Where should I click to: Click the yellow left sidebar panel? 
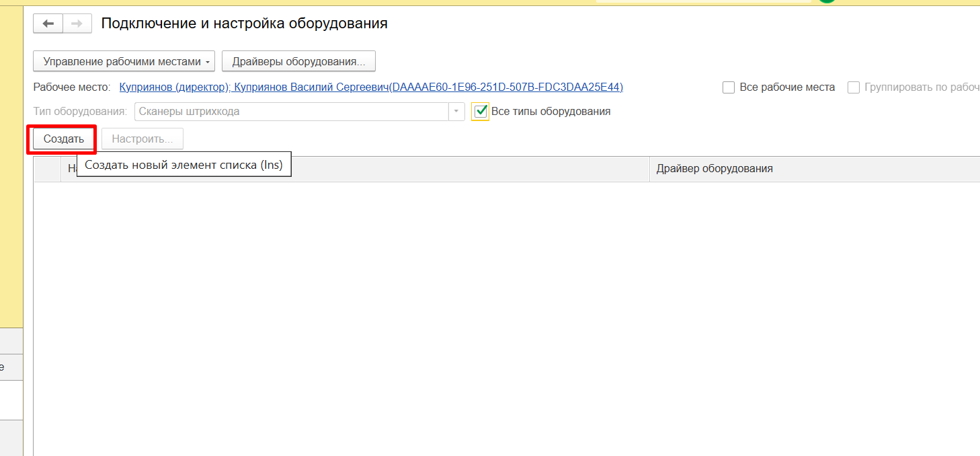pyautogui.click(x=11, y=168)
